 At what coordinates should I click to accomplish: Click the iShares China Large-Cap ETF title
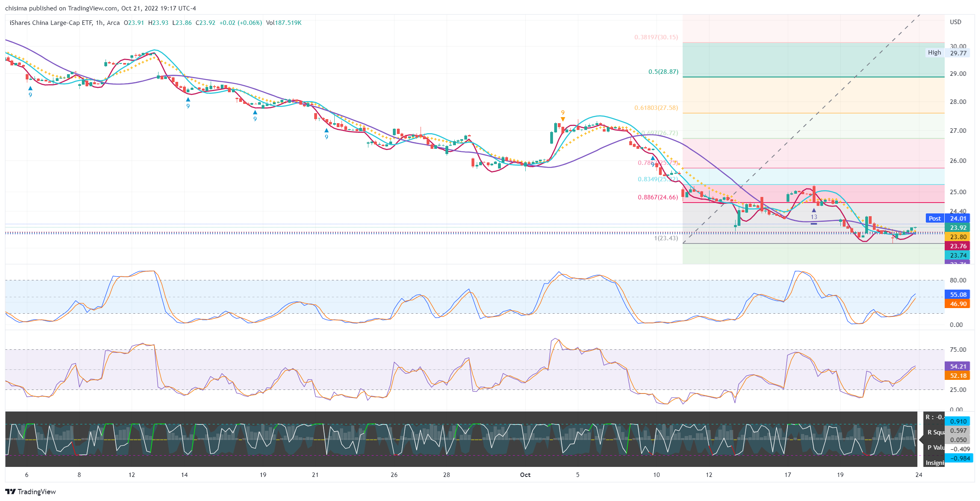pyautogui.click(x=51, y=23)
